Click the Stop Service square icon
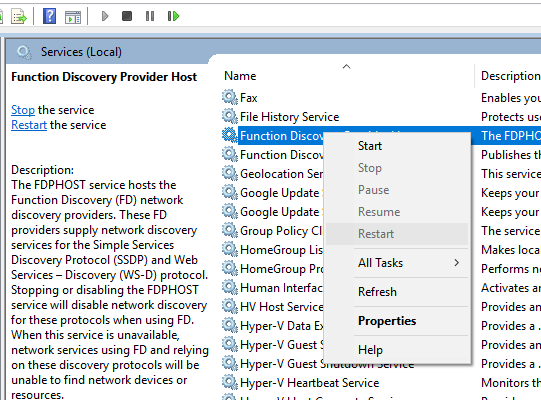Image resolution: width=541 pixels, height=400 pixels. pos(127,16)
